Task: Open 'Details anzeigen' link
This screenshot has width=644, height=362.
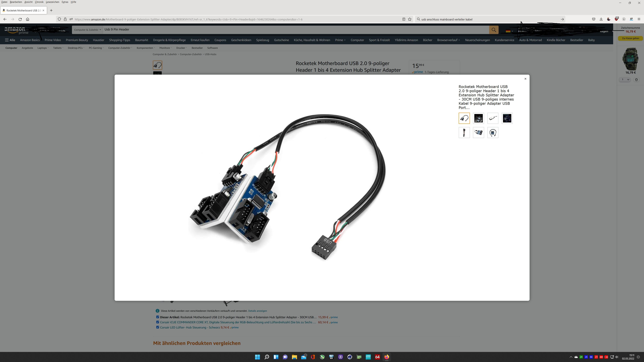Action: click(x=257, y=311)
